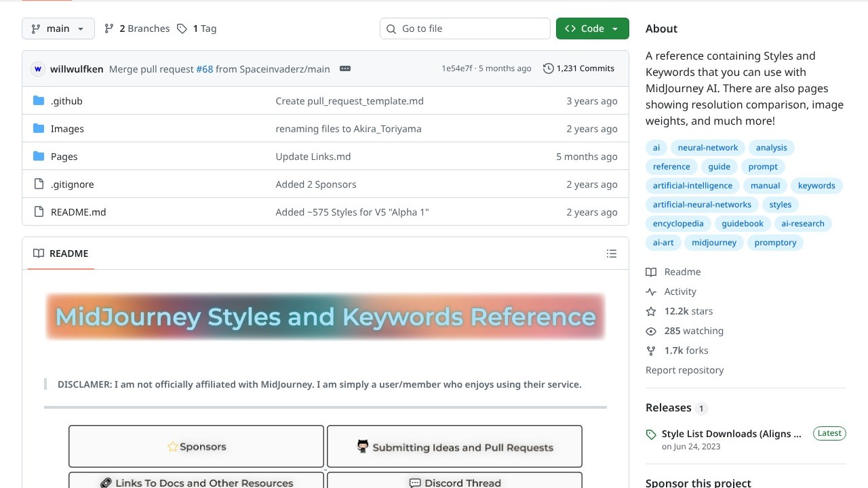Open the main branch dropdown

(58, 28)
